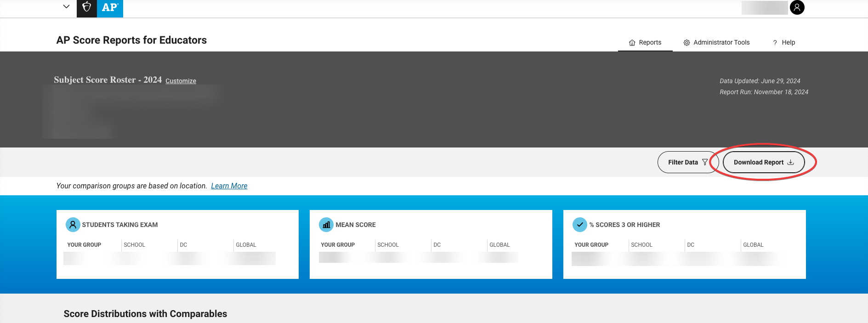Viewport: 868px width, 323px height.
Task: Open the Administrator Tools tab
Action: [x=716, y=42]
